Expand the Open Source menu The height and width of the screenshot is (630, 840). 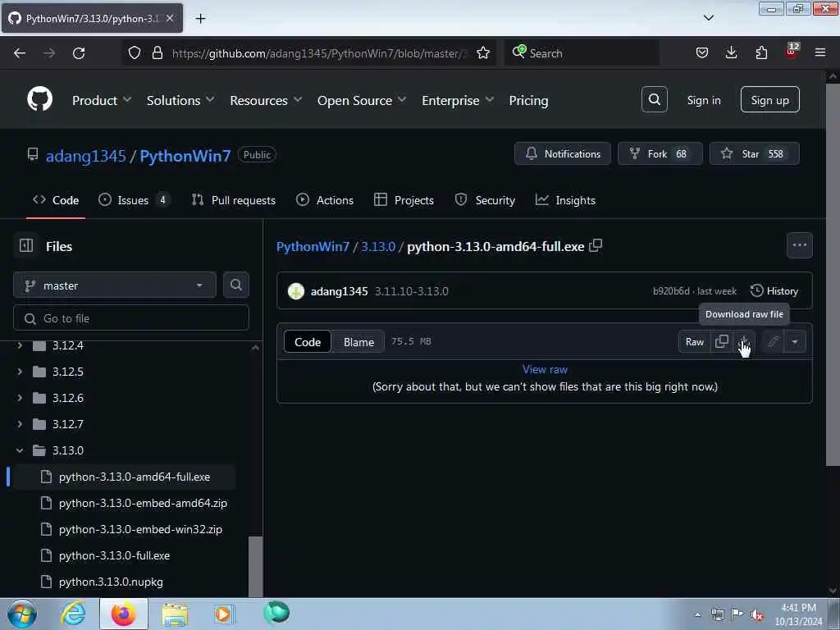tap(362, 100)
